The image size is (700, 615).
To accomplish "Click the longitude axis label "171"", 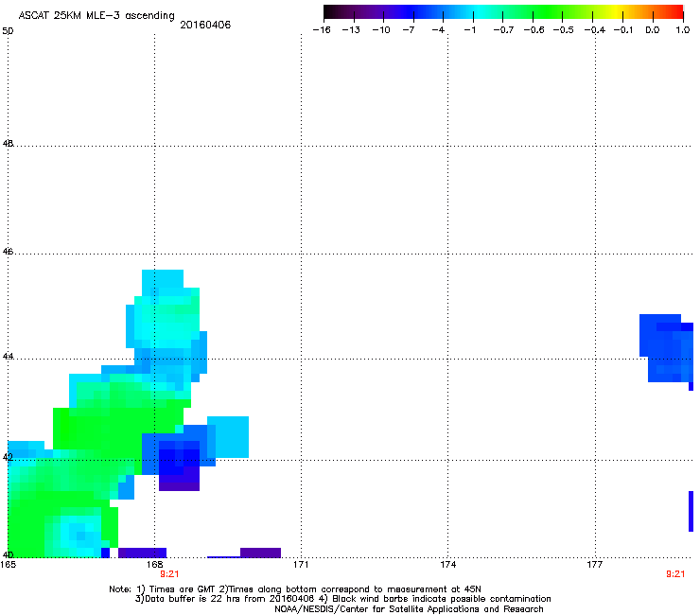I will tap(301, 565).
